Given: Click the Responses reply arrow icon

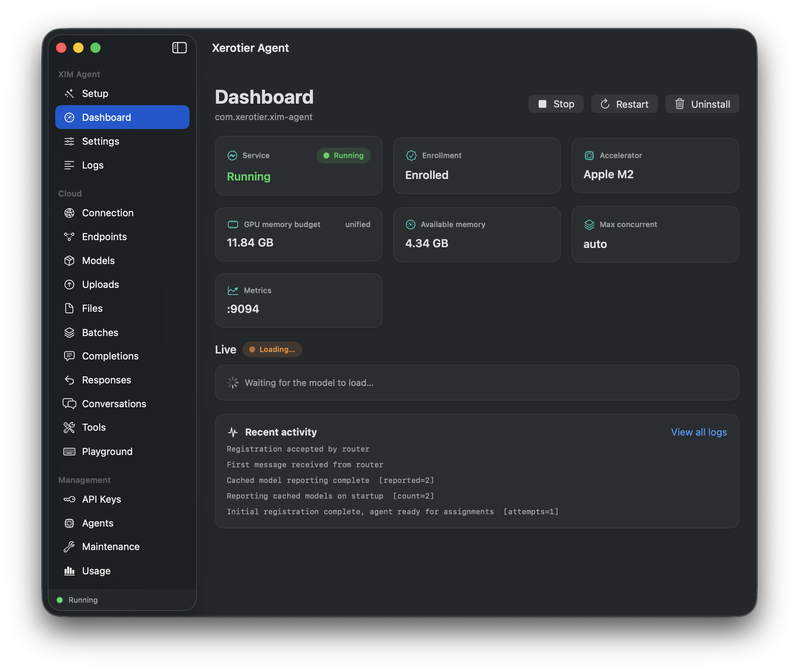Looking at the screenshot, I should (x=69, y=380).
